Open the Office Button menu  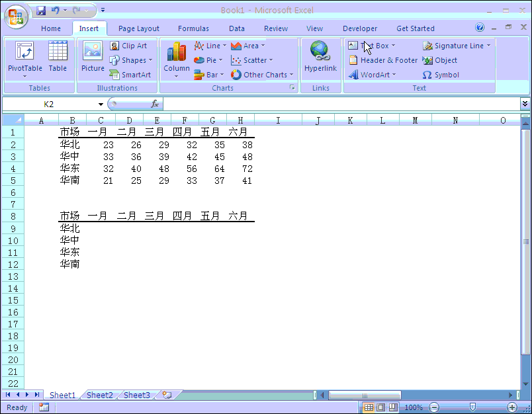16,17
